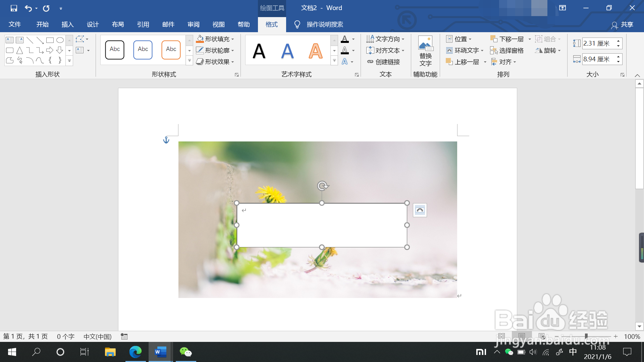The height and width of the screenshot is (362, 644).
Task: Open the Selection Pane (选择窗格)
Action: coord(507,50)
